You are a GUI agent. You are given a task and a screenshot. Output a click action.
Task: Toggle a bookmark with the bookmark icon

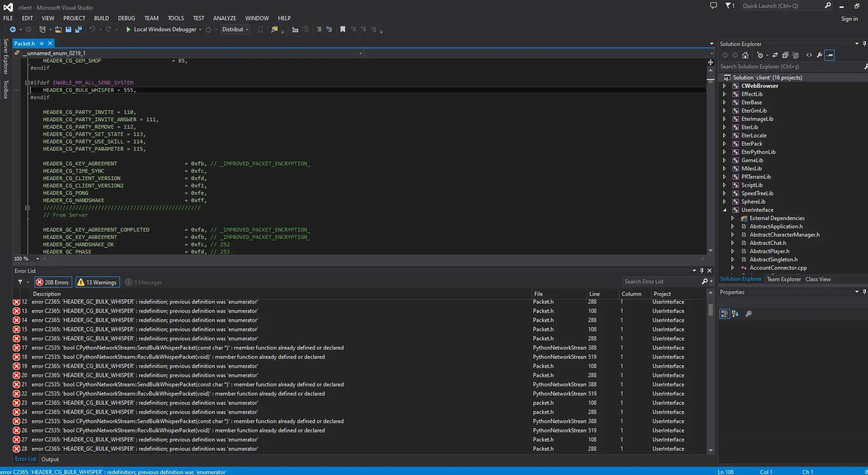(x=342, y=29)
